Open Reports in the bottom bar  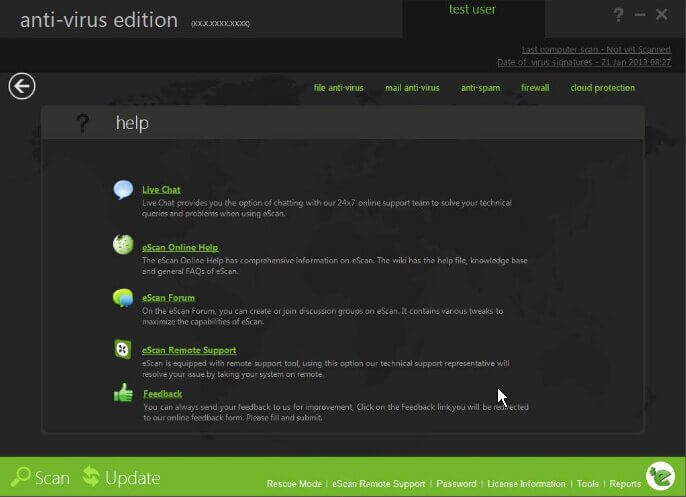pos(625,483)
